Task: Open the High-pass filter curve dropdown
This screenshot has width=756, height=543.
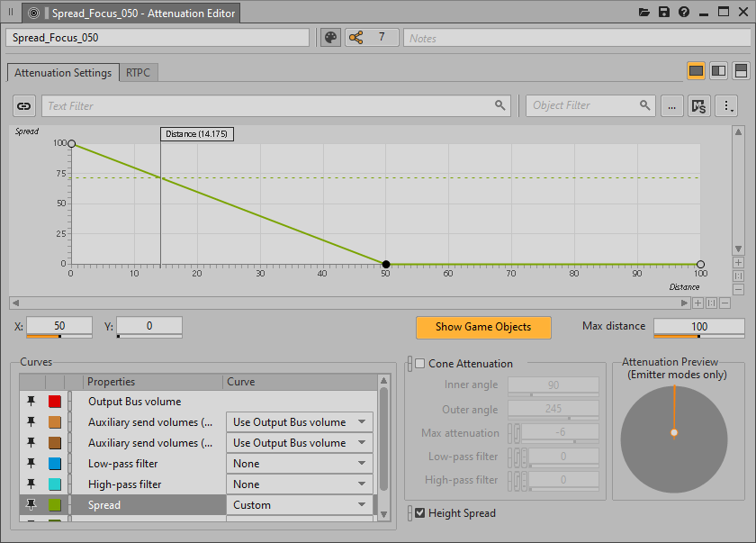Action: (x=299, y=484)
